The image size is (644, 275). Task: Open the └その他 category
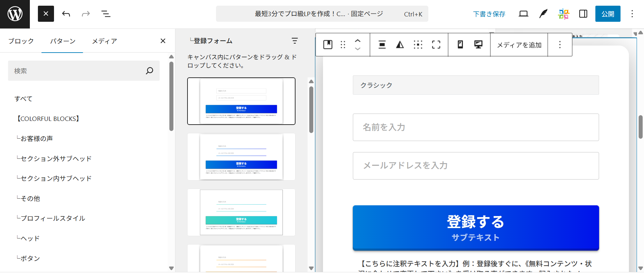(28, 198)
